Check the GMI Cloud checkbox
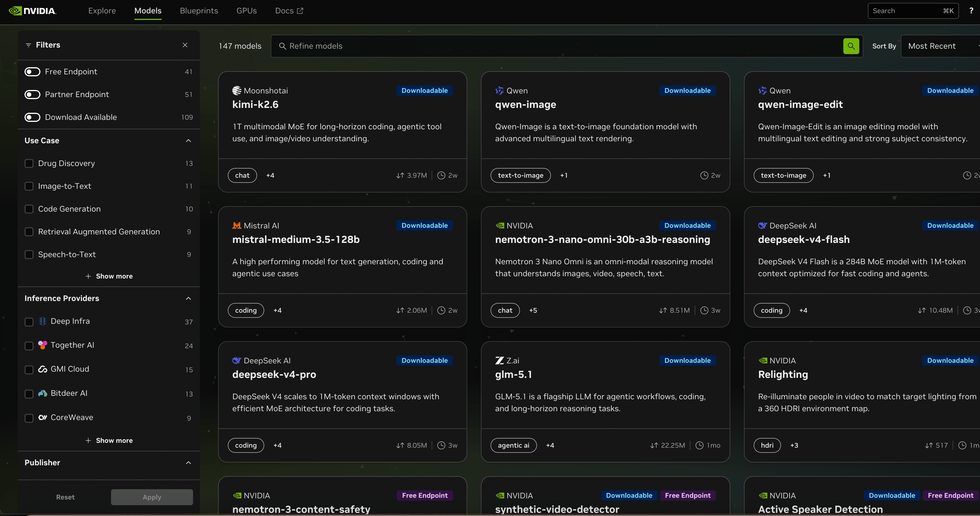 coord(29,370)
